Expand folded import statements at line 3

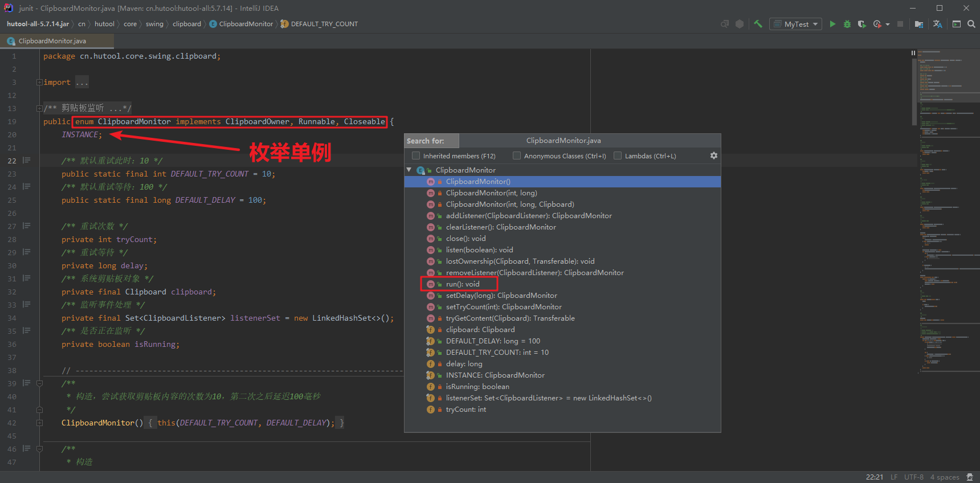[x=39, y=82]
